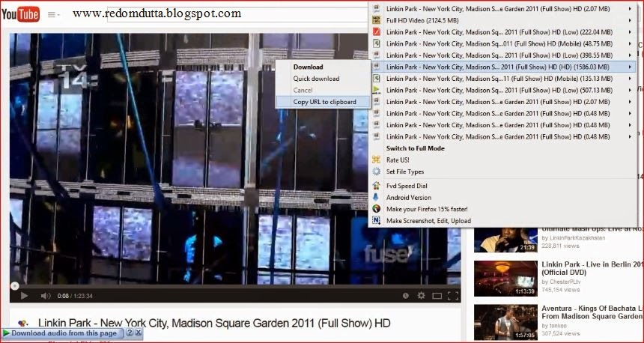Click the video progress scrubber handle
The image size is (644, 343).
point(14,285)
